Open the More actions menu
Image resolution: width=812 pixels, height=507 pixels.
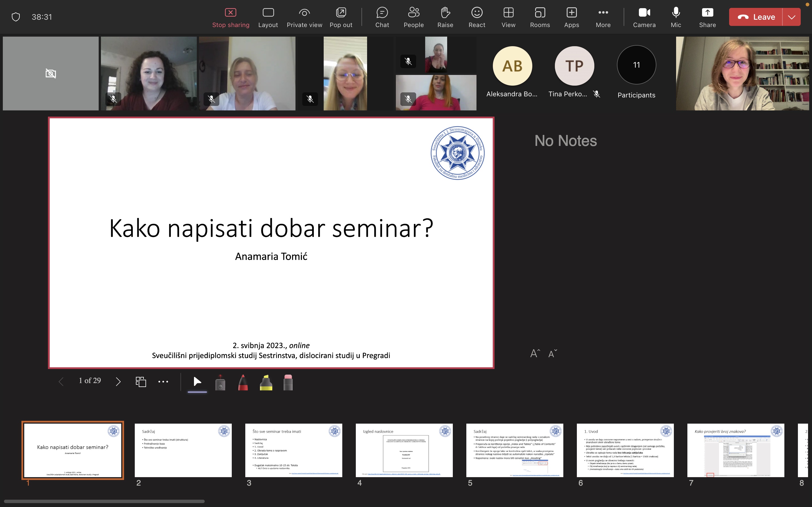coord(603,17)
